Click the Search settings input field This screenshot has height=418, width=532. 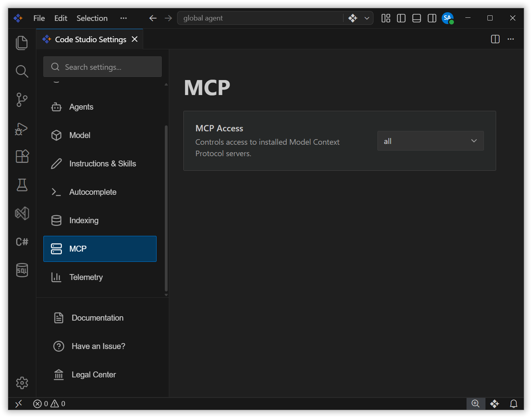(x=103, y=67)
